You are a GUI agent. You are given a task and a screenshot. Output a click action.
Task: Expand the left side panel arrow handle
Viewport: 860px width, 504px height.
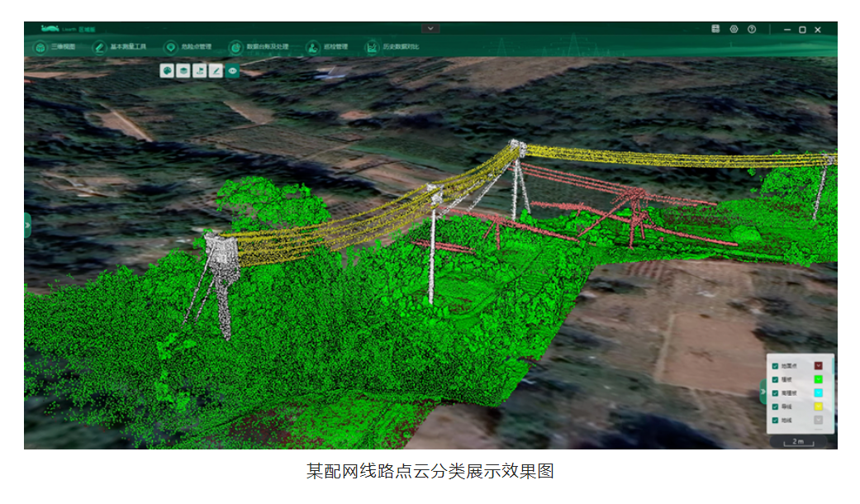[x=27, y=225]
